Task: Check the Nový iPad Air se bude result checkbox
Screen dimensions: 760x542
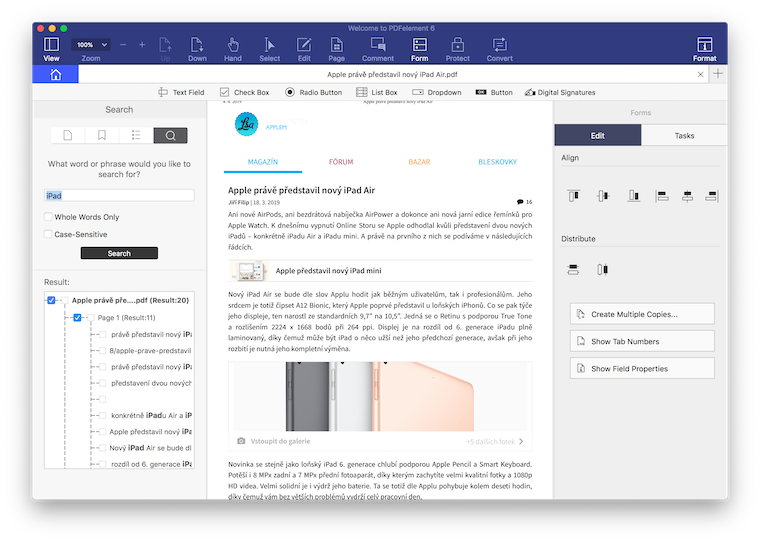Action: pyautogui.click(x=102, y=448)
